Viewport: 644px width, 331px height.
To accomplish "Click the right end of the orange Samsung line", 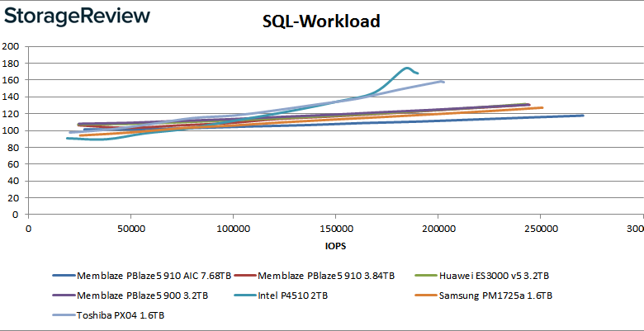I will [542, 107].
